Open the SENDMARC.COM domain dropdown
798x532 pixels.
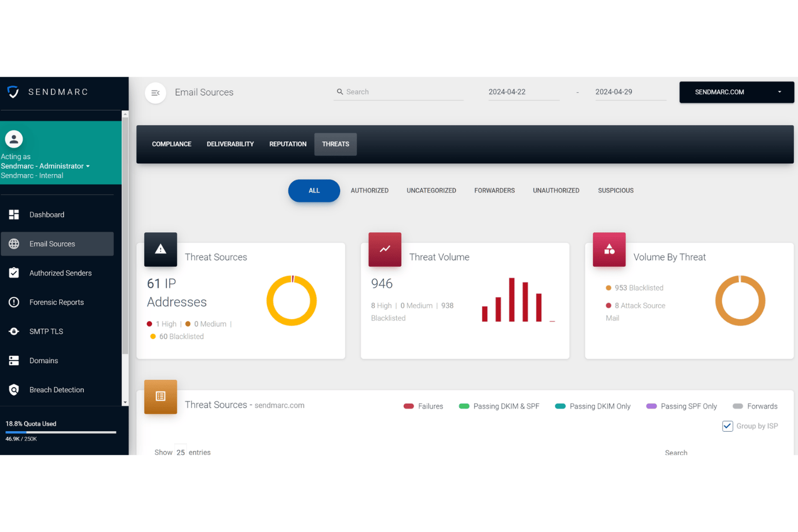737,92
